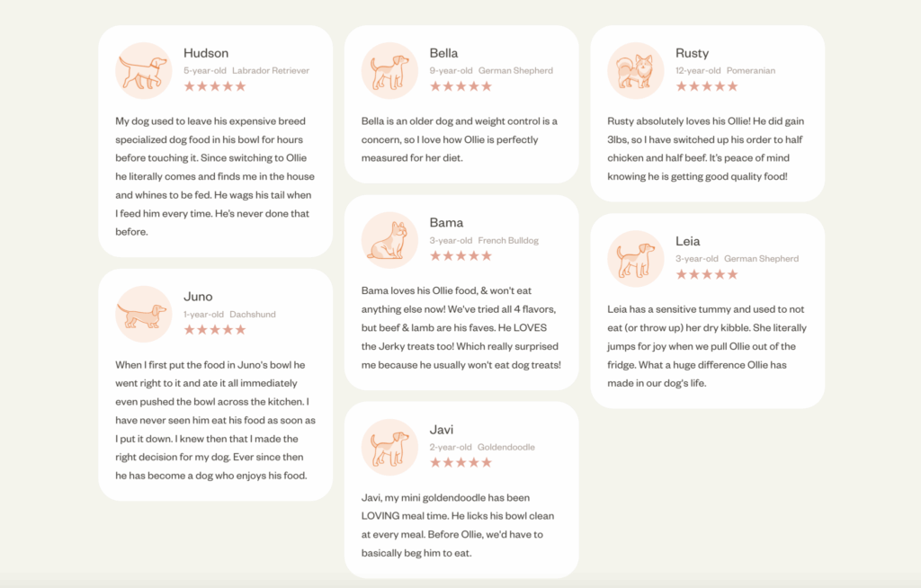Click the Javi review name heading
Screen dimensions: 921x588
coord(441,430)
